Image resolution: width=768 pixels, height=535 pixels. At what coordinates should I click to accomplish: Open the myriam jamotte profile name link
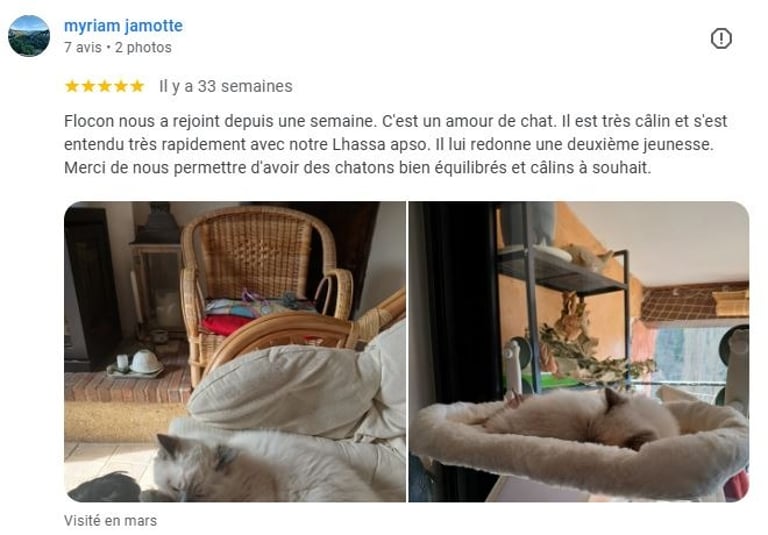coord(123,25)
